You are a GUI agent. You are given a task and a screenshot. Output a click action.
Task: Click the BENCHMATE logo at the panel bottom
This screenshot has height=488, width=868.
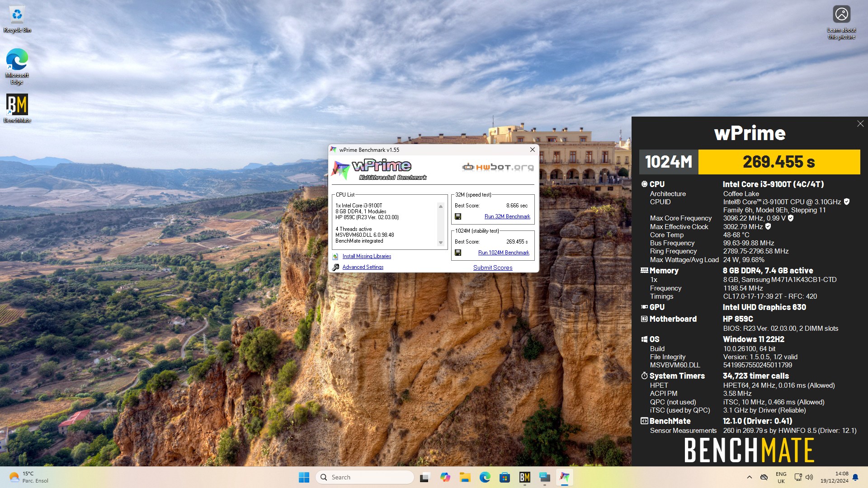click(749, 450)
